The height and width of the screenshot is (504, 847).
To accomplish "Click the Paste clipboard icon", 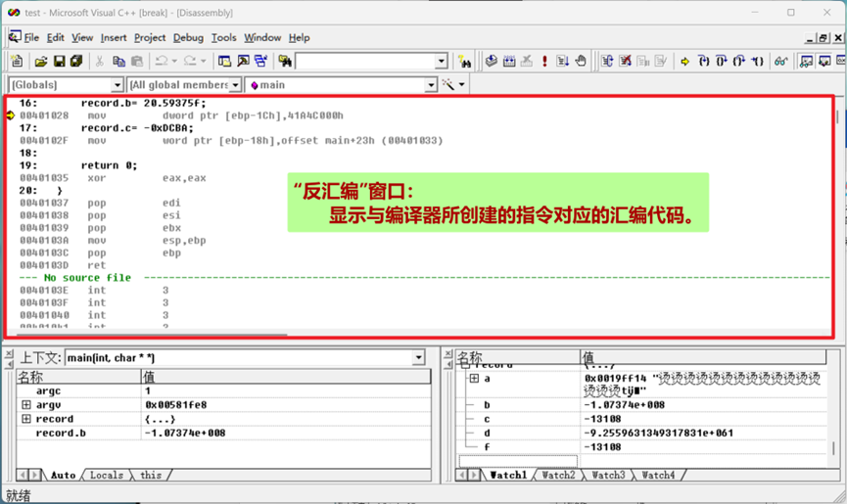I will click(x=137, y=62).
